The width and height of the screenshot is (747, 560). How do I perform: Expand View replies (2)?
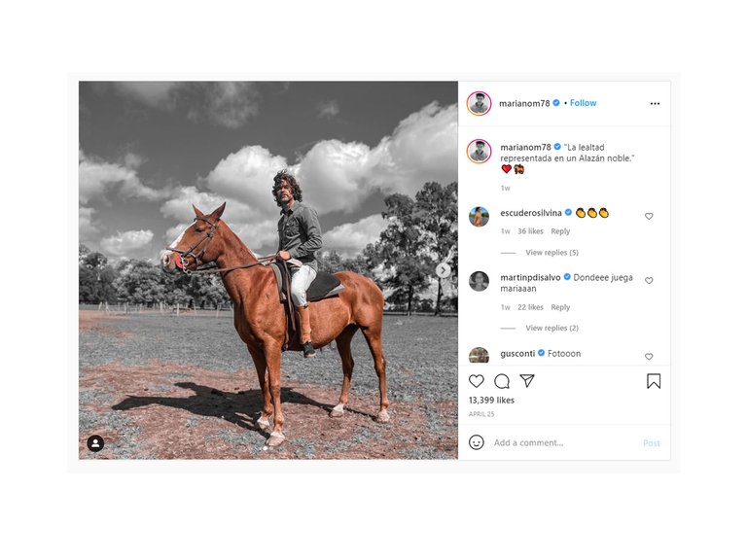[x=552, y=328]
